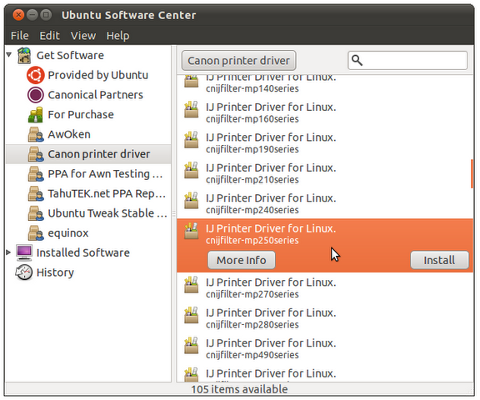Click the Canon printer driver breadcrumb button
The width and height of the screenshot is (480, 400).
(x=239, y=61)
